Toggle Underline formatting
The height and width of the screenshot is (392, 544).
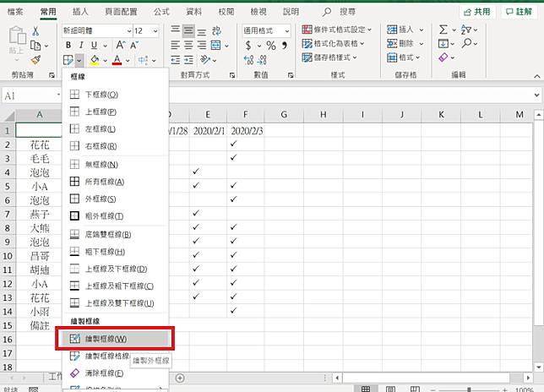coord(94,45)
